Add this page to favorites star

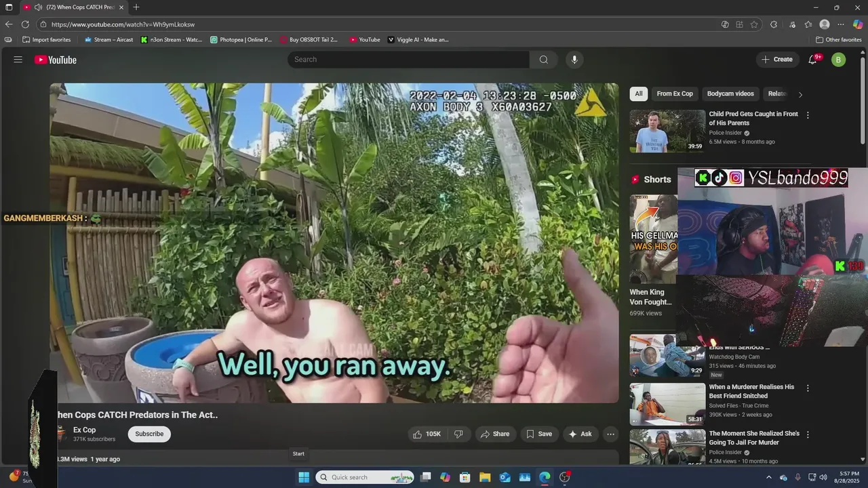(x=754, y=24)
